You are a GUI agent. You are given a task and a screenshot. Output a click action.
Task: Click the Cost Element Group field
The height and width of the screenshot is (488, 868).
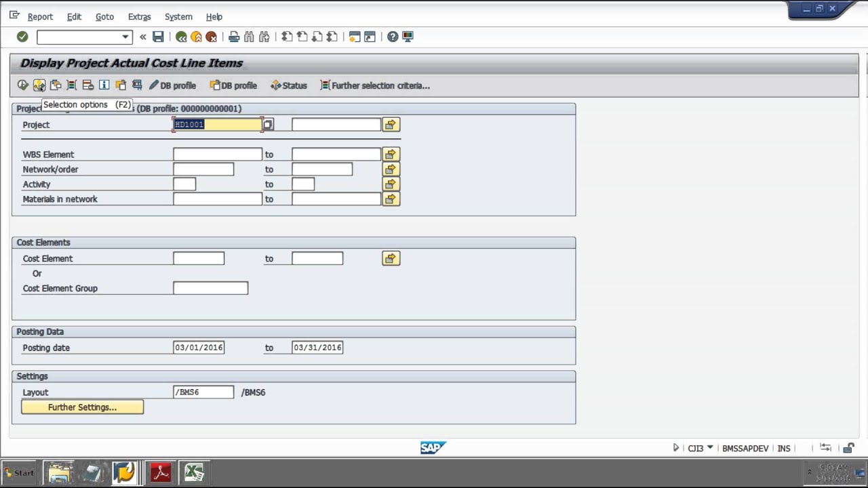pos(211,288)
